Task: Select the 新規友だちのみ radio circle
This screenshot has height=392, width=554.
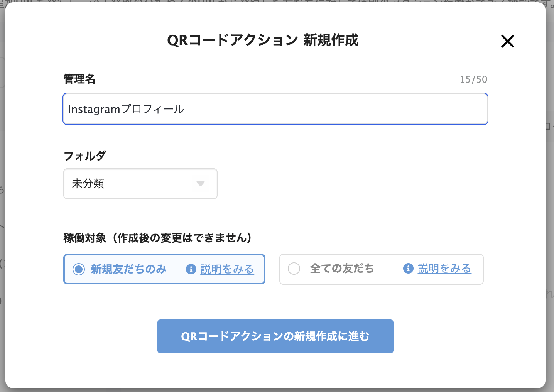Action: pos(79,269)
